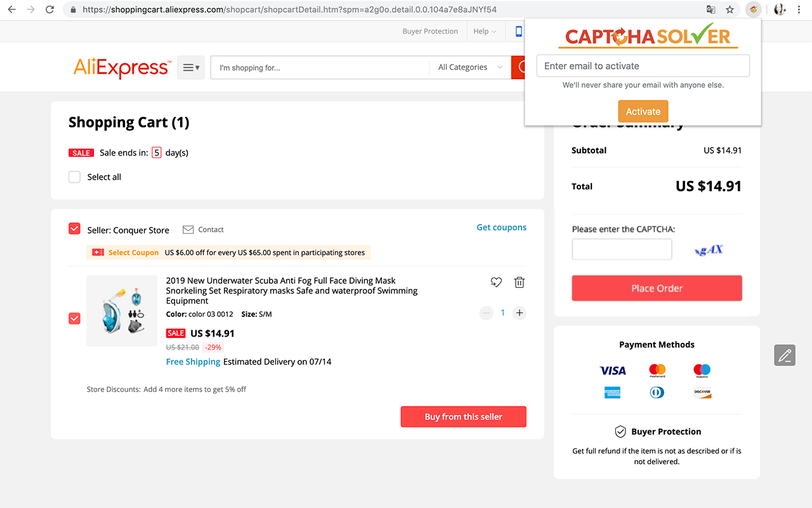
Task: Click the Store Discounts add 4 more items text
Action: (x=166, y=389)
